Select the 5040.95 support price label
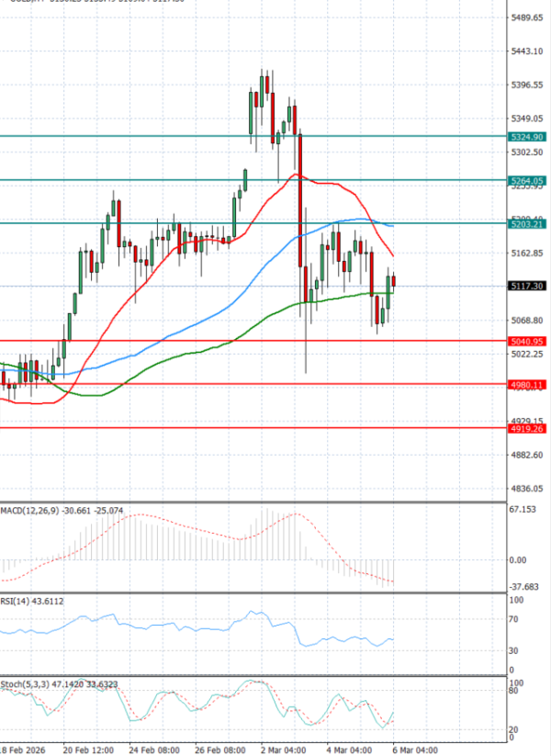The image size is (551, 756). pyautogui.click(x=527, y=342)
